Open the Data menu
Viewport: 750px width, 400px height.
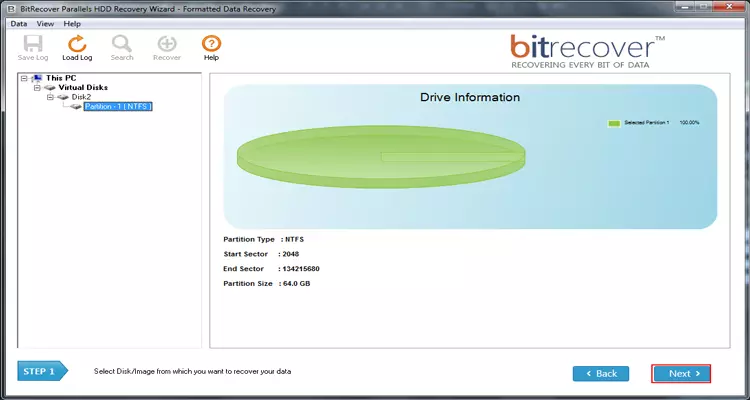click(19, 23)
